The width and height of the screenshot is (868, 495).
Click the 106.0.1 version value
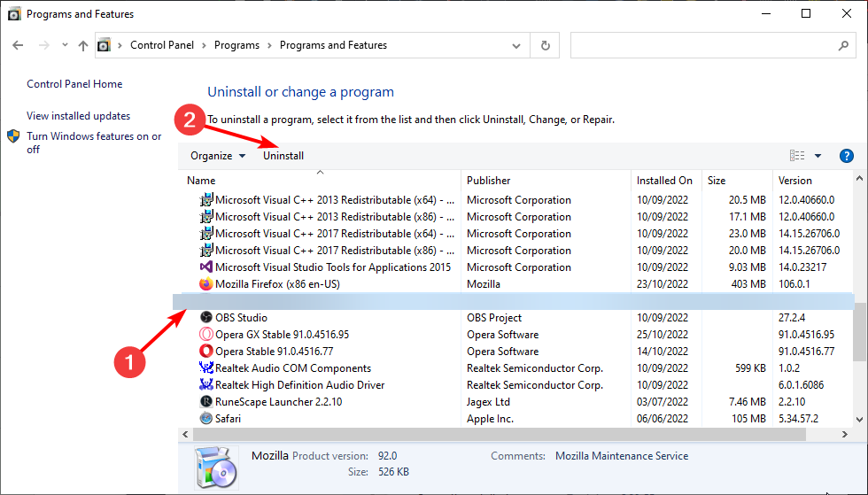[794, 284]
